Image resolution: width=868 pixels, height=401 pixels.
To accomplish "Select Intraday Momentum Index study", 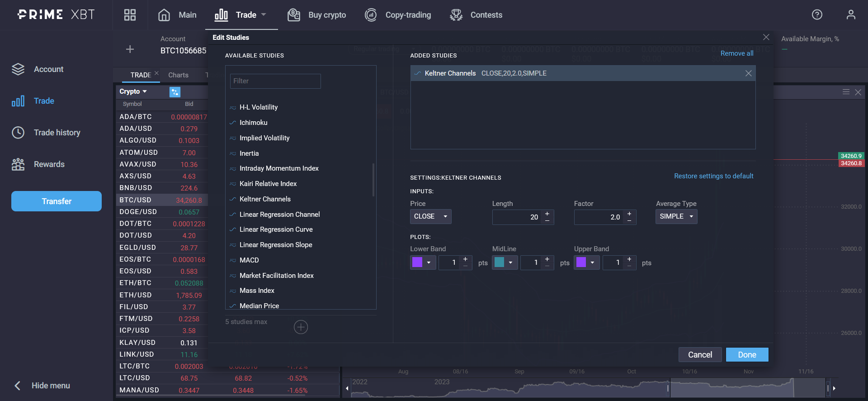I will [279, 168].
